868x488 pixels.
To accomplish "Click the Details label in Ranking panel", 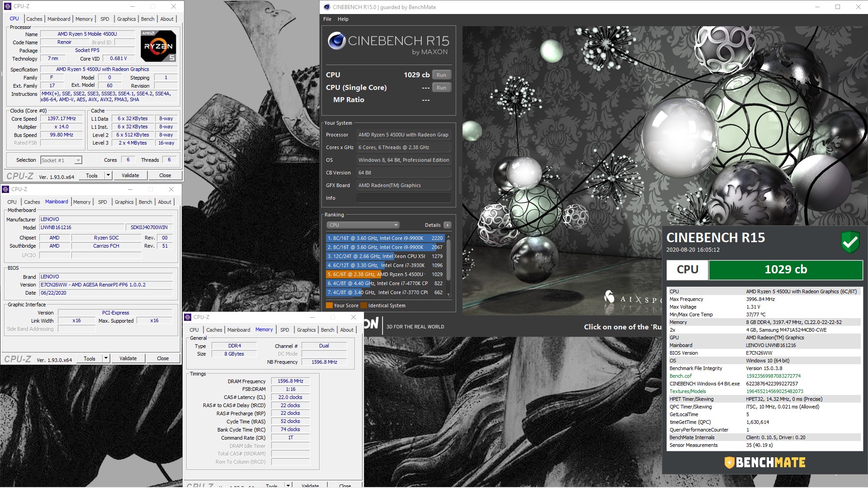I will (432, 225).
